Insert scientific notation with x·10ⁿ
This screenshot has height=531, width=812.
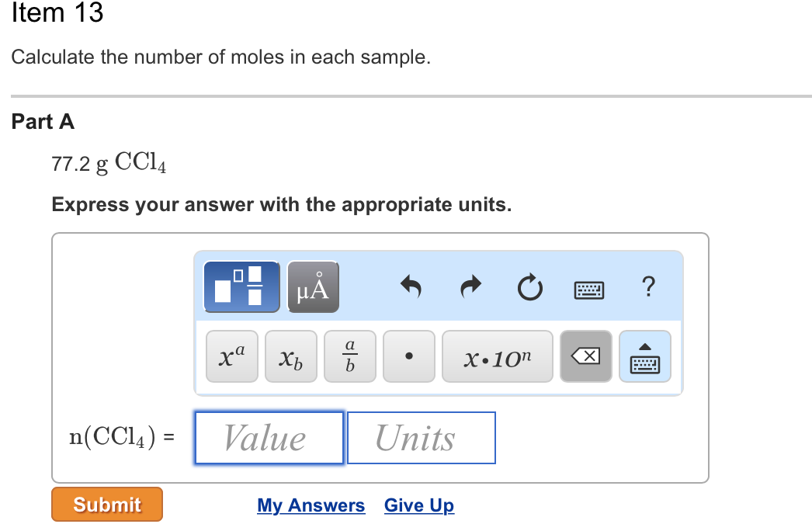tap(498, 356)
